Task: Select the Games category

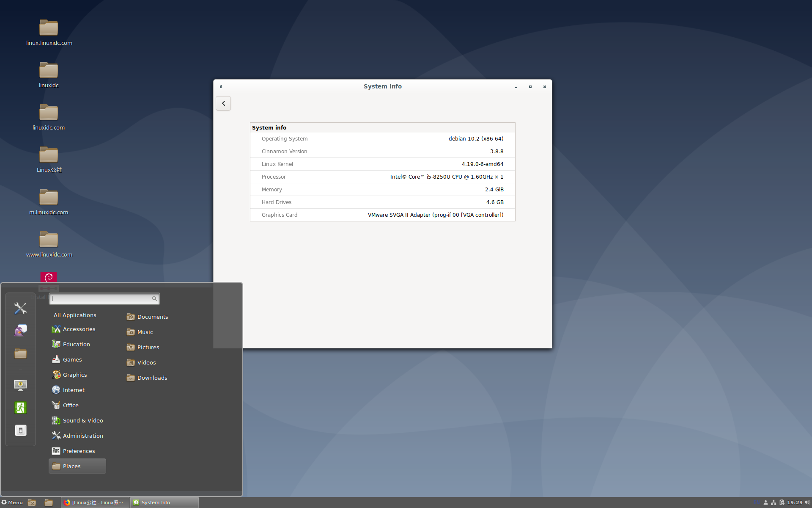Action: coord(77,360)
